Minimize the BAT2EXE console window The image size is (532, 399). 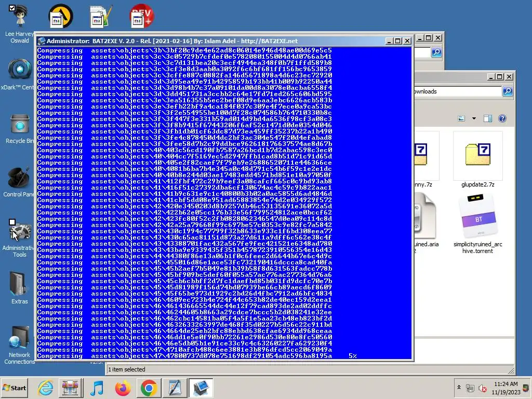389,41
